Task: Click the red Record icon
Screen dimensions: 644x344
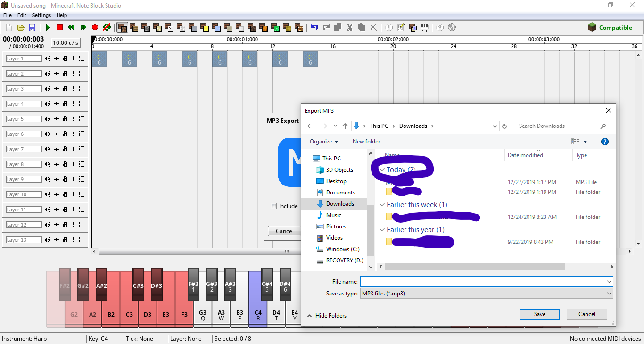Action: coord(95,27)
